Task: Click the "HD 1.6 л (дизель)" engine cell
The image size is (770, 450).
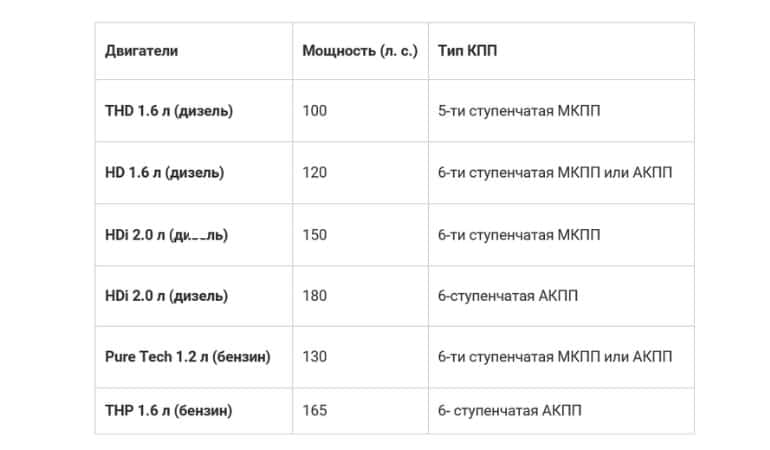Action: click(x=164, y=172)
